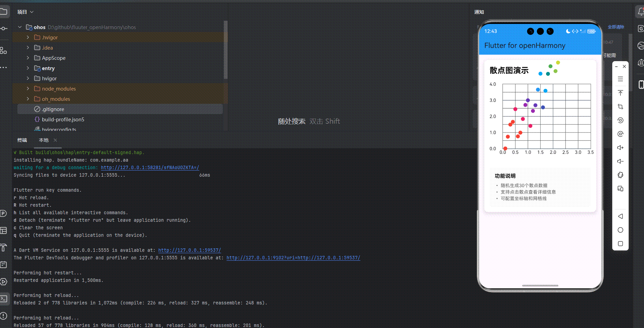Image resolution: width=644 pixels, height=328 pixels.
Task: Click 'Flutter for openHarmony' app bar title
Action: click(x=525, y=45)
